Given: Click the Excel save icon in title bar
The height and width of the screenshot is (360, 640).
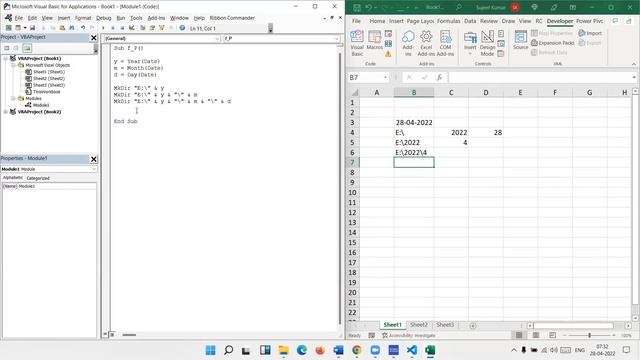Looking at the screenshot, I should pos(357,7).
